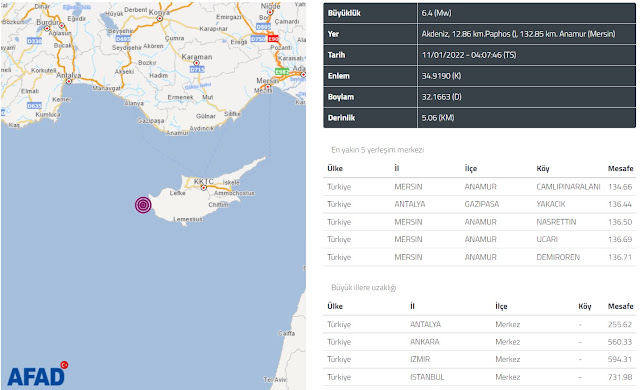
Task: Click the D695 road shield near Beyşehir
Action: 123,39
